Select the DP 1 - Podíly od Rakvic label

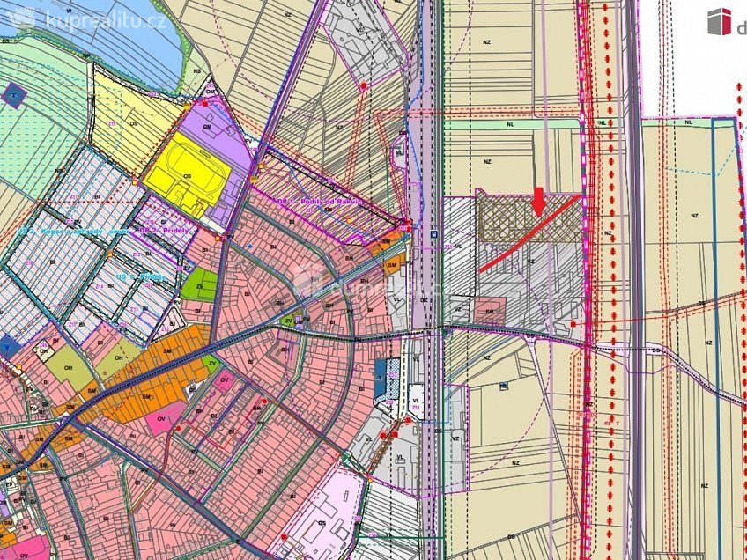(x=315, y=200)
